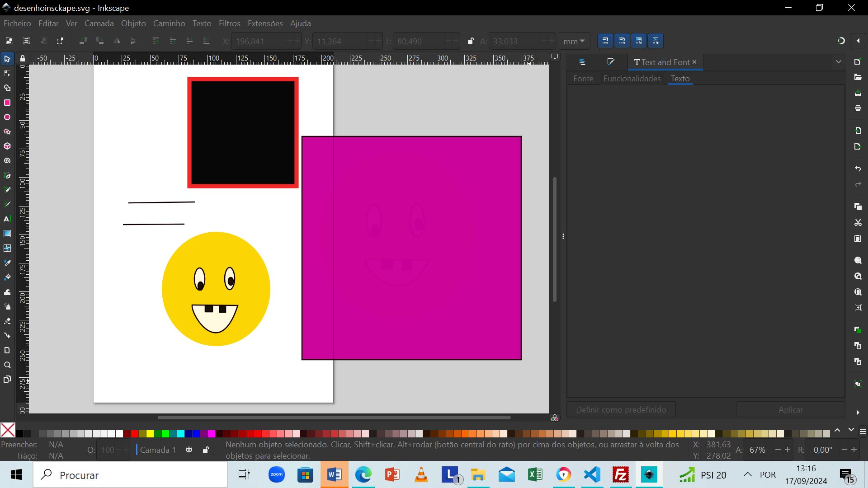Toggle the width-height lock ratio
This screenshot has height=488, width=868.
[471, 41]
